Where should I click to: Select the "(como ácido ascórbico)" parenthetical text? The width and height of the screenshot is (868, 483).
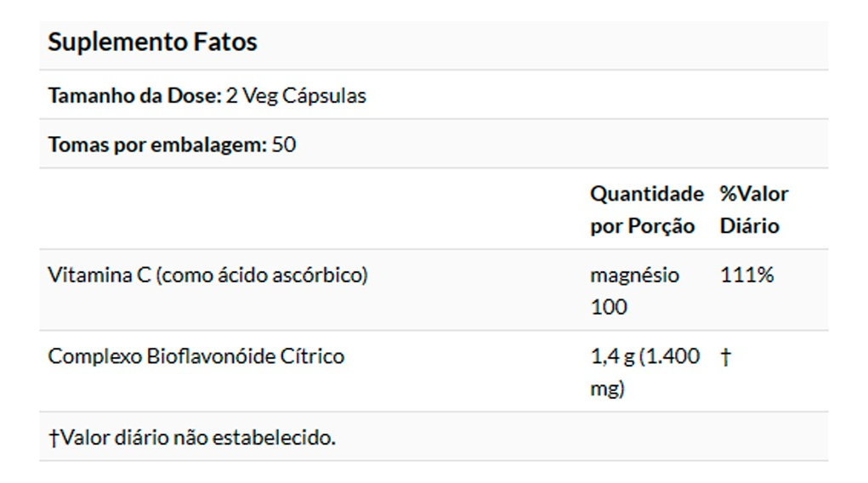point(262,276)
